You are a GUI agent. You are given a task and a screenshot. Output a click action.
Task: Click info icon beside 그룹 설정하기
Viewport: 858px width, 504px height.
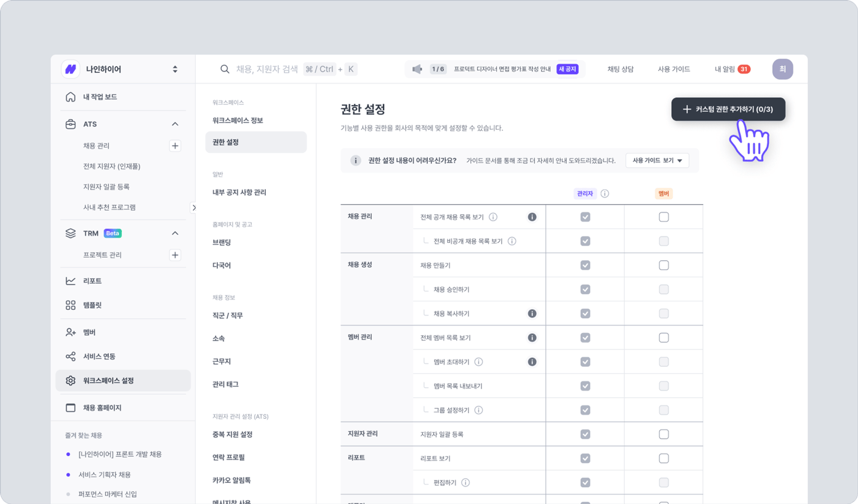(478, 410)
